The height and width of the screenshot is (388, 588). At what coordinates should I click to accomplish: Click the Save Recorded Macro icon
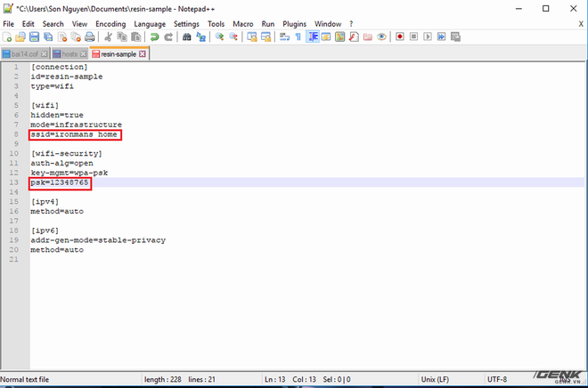tap(455, 36)
